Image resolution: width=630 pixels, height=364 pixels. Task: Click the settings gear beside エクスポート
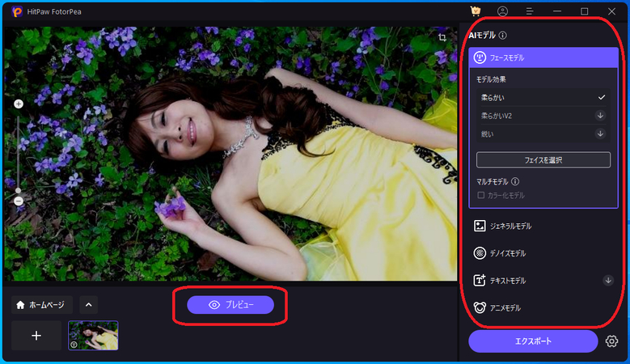[611, 341]
